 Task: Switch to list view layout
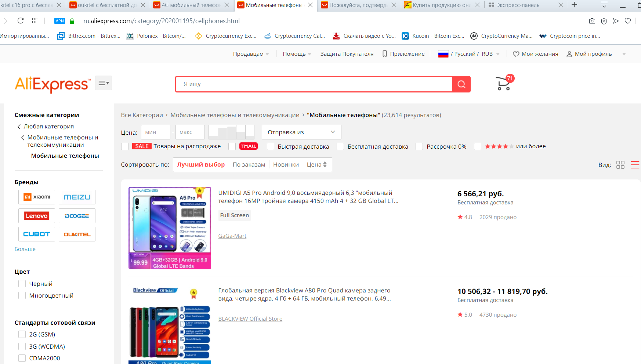pos(635,165)
